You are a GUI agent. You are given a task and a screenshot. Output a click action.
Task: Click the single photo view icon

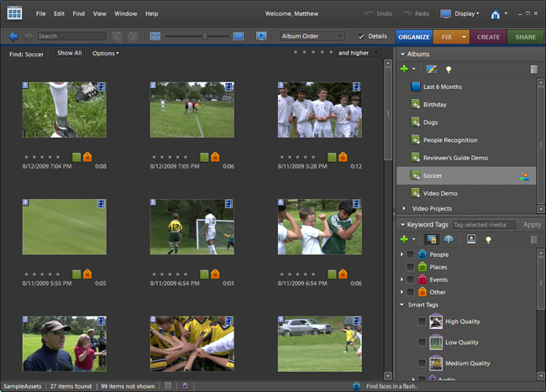(239, 36)
